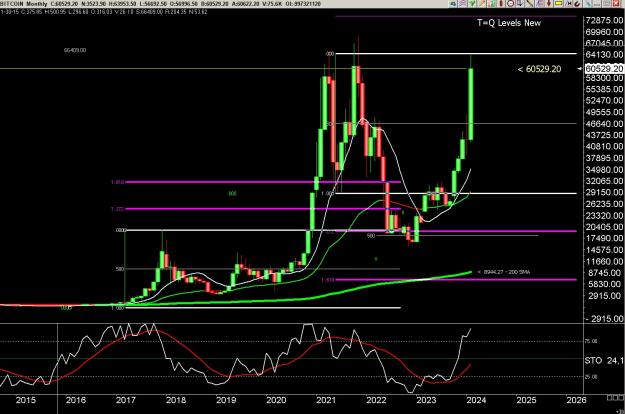Click the 8745.00 price axis label
The width and height of the screenshot is (625, 414).
tap(607, 273)
